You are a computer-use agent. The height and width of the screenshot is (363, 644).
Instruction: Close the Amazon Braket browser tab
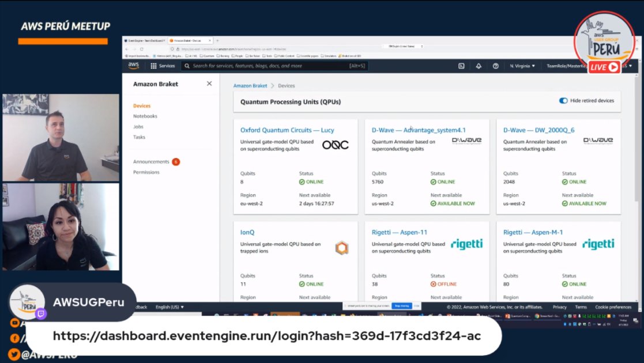[210, 41]
